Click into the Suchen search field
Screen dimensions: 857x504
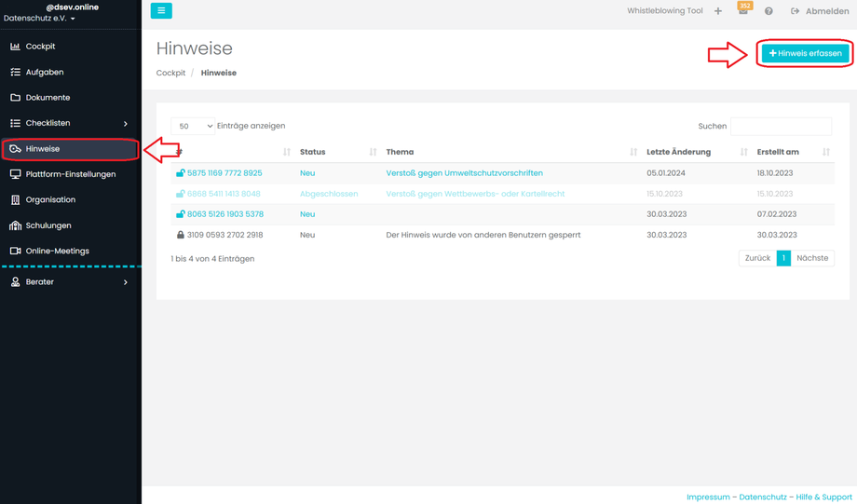tap(781, 126)
